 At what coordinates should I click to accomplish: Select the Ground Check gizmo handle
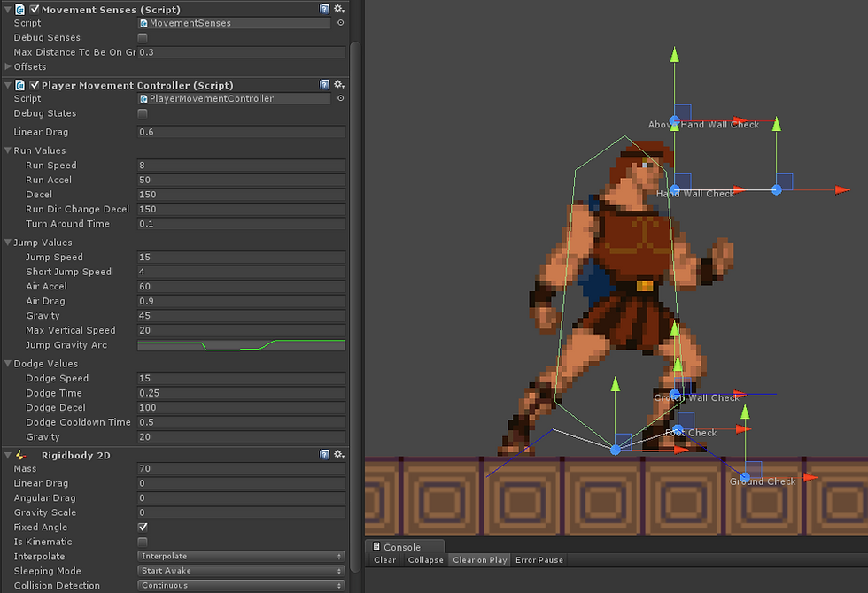[x=745, y=477]
